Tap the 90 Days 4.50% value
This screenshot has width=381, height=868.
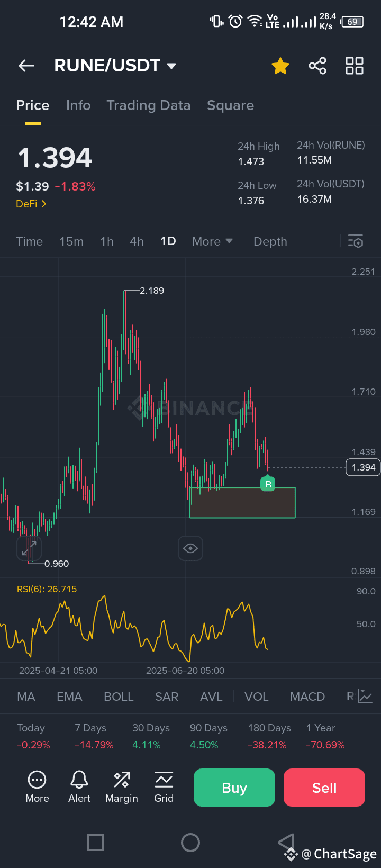[x=204, y=745]
